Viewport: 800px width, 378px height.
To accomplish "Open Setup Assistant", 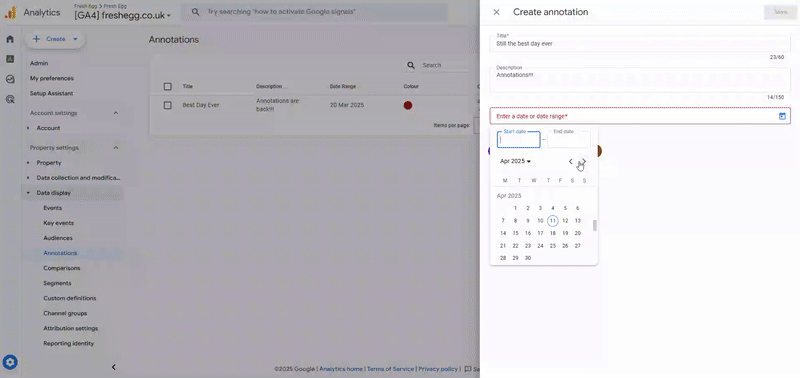I will coord(51,93).
